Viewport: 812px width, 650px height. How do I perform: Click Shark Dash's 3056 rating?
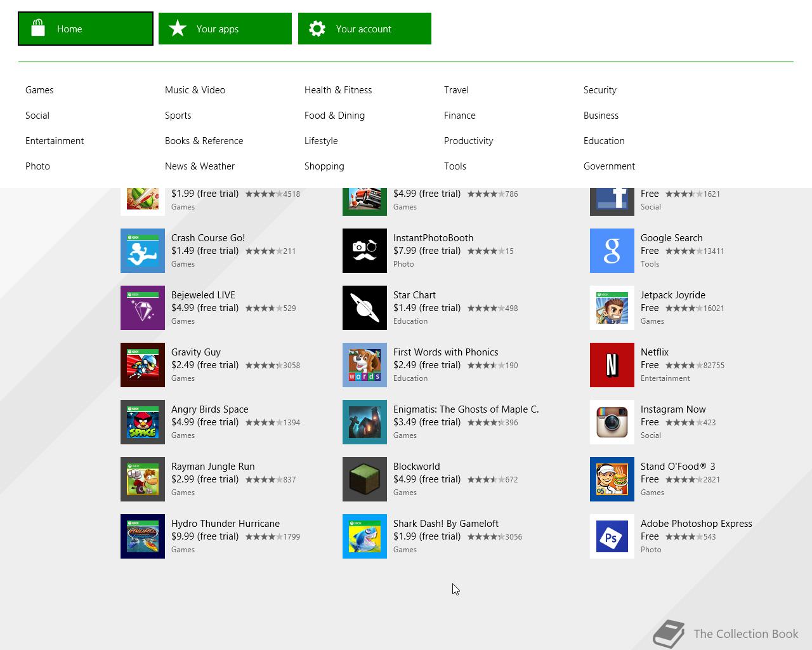pyautogui.click(x=495, y=537)
